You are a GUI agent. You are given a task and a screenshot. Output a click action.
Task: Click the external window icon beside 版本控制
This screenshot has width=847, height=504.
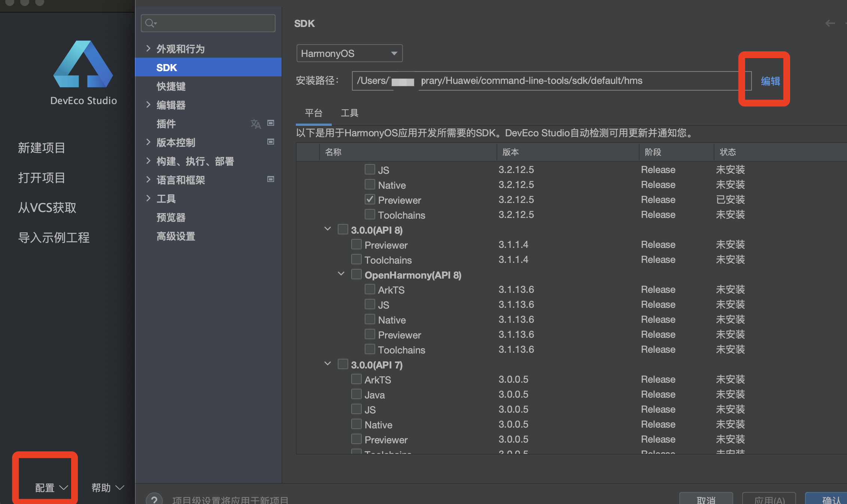[270, 142]
